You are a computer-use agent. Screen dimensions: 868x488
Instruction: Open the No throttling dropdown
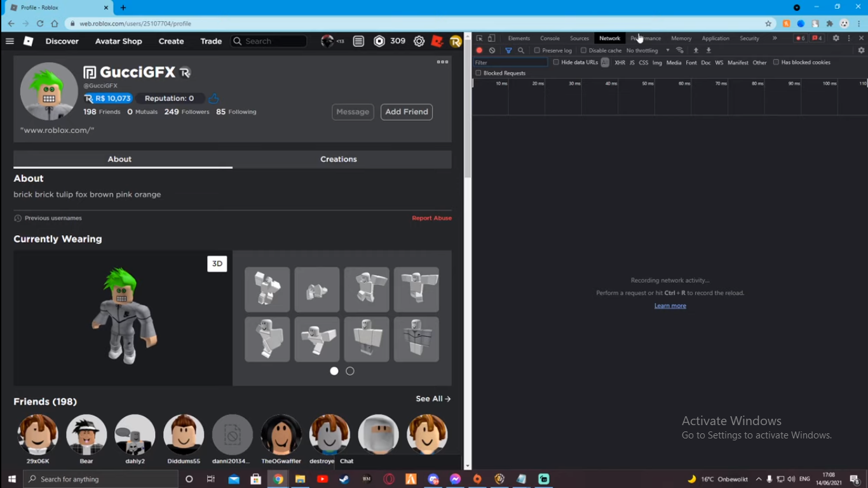click(x=648, y=50)
